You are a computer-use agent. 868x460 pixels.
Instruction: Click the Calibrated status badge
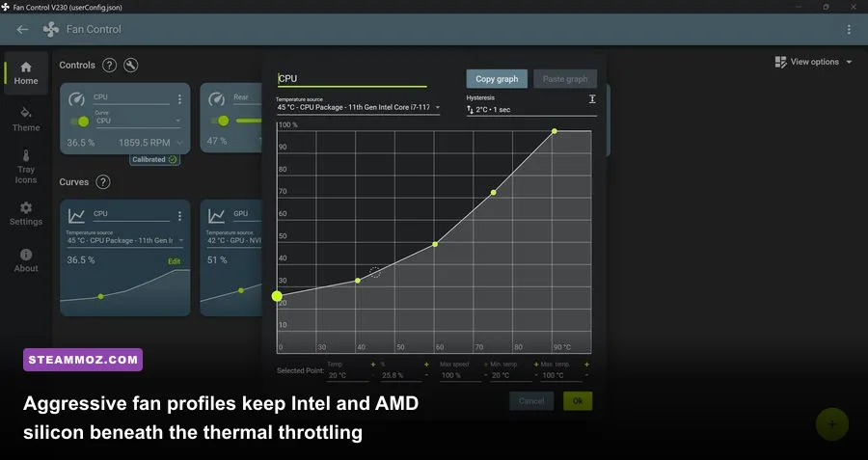click(x=155, y=159)
